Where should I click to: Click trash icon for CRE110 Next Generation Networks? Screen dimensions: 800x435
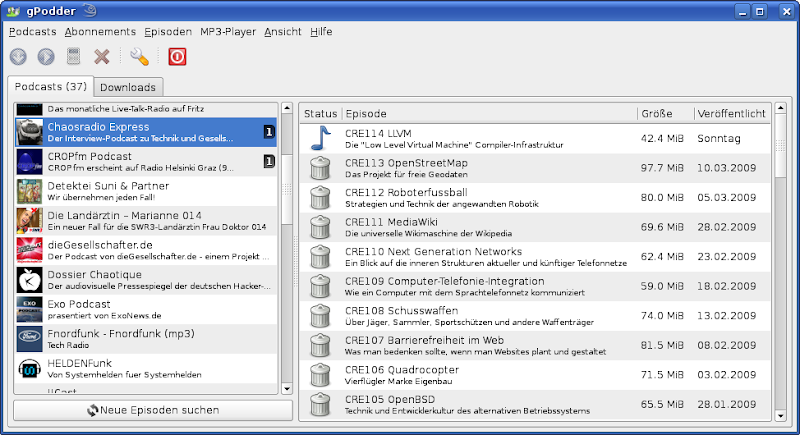click(320, 257)
